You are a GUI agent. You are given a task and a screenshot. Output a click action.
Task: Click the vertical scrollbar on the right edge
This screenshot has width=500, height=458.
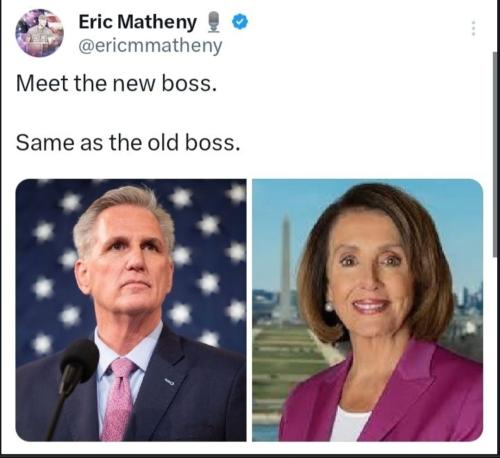coord(495,154)
